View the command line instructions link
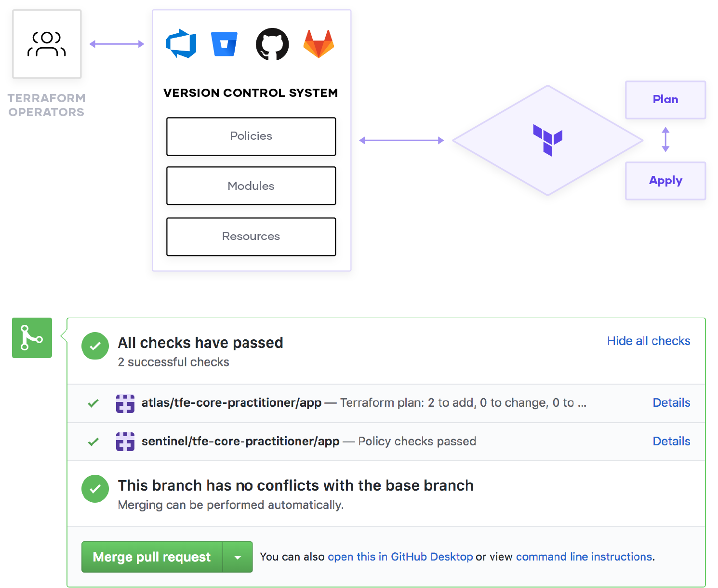The width and height of the screenshot is (718, 588). [584, 557]
